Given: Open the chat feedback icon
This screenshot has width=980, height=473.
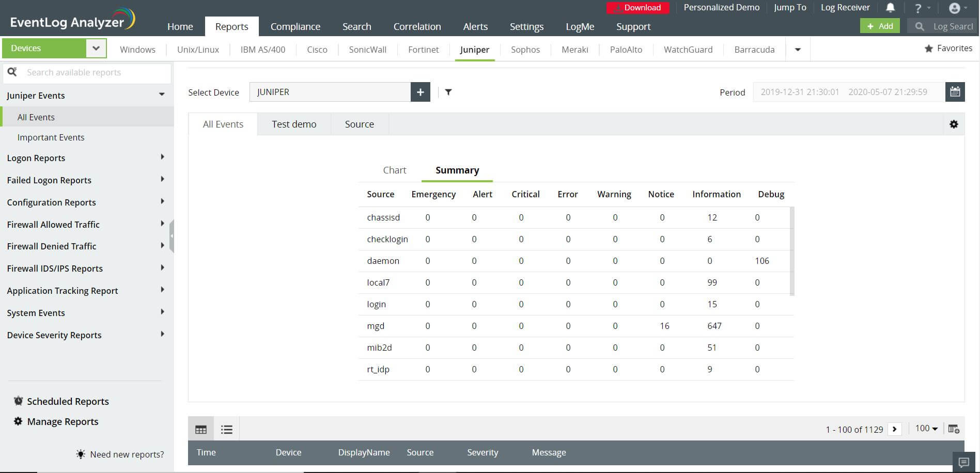Looking at the screenshot, I should tap(963, 462).
